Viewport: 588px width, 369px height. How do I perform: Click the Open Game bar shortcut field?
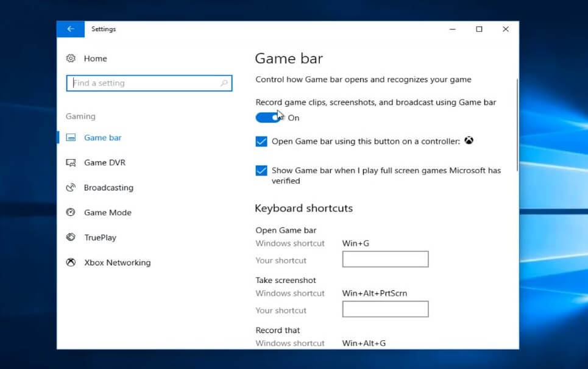pos(385,260)
